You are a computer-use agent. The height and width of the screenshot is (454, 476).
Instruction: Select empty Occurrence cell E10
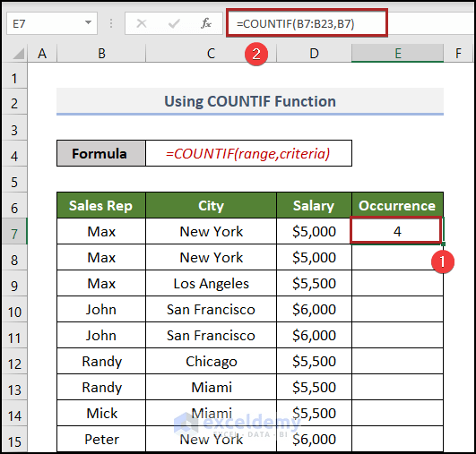[397, 309]
